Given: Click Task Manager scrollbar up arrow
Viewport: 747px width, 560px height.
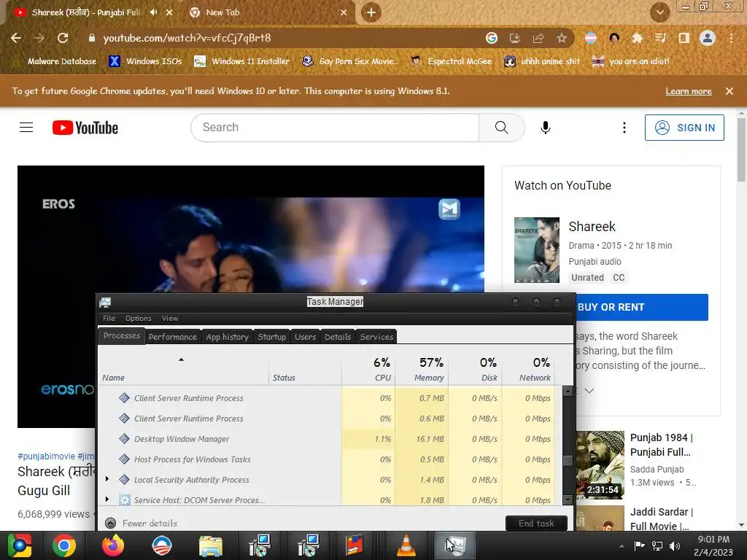Looking at the screenshot, I should point(568,391).
